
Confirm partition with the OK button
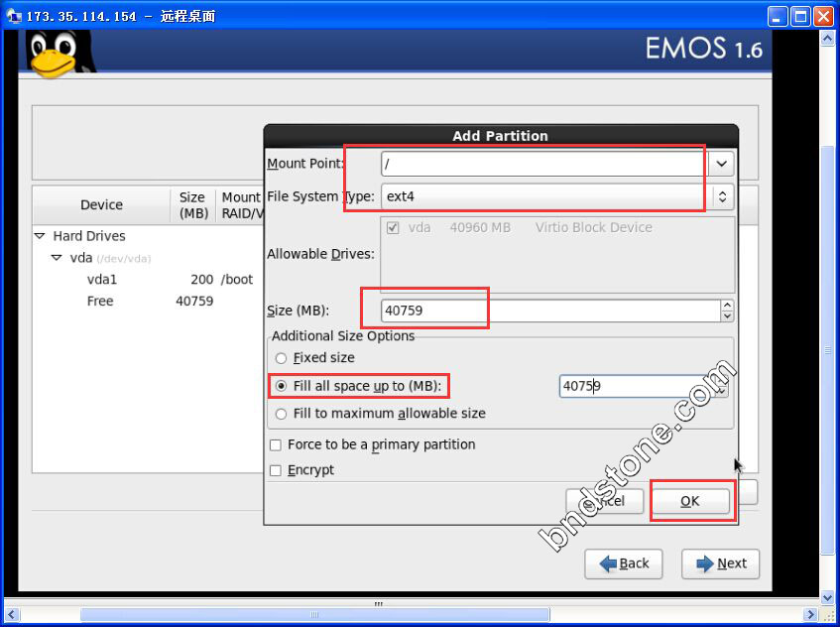coord(690,501)
